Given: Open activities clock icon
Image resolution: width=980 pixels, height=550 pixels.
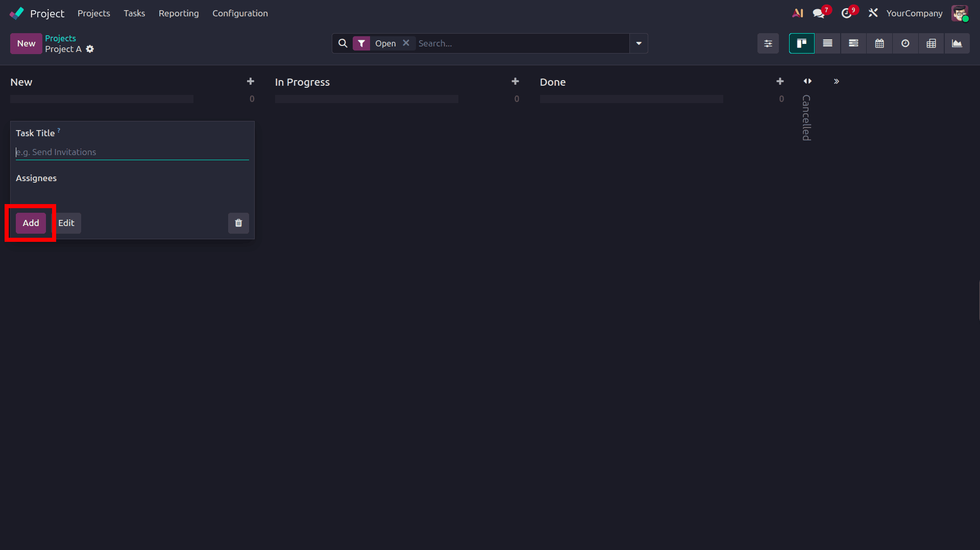Looking at the screenshot, I should [x=847, y=13].
